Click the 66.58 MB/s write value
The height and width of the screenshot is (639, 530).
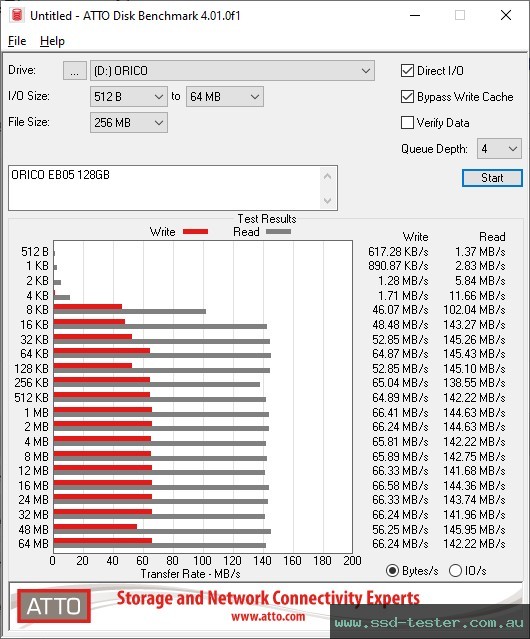point(400,486)
